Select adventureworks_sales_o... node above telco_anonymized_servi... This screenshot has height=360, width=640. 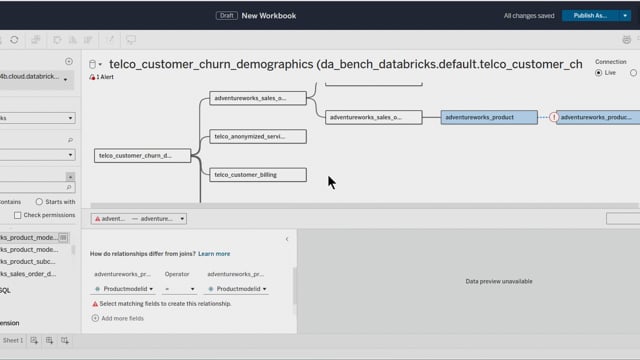(x=258, y=98)
